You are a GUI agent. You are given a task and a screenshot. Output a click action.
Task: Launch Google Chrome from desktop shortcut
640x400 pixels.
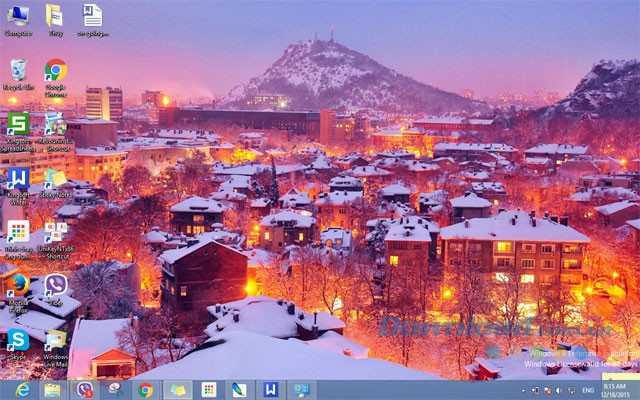56,78
